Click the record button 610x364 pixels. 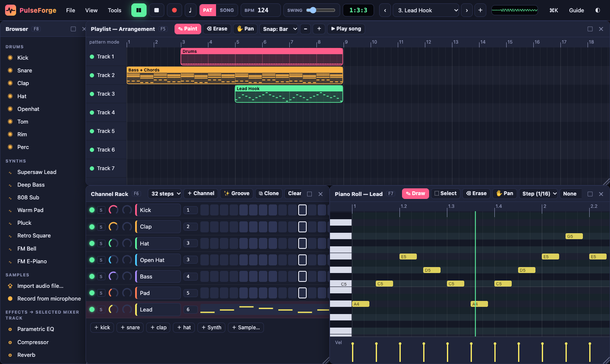(174, 10)
